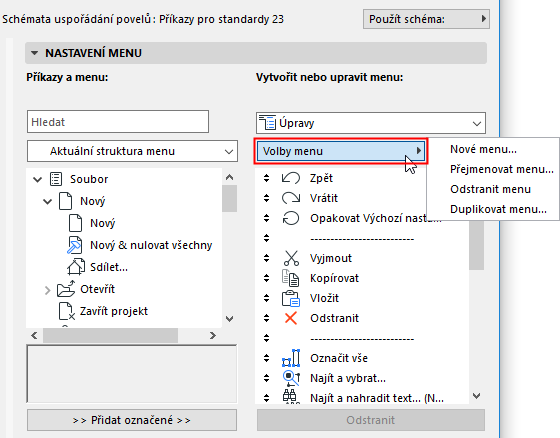Click the left tree vertical scrollbar thumb

tap(229, 198)
